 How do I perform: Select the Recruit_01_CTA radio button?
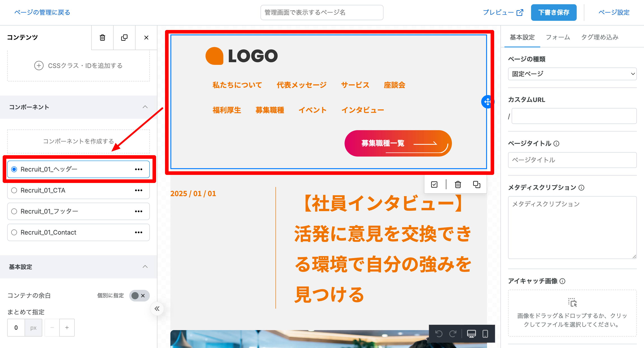tap(14, 191)
